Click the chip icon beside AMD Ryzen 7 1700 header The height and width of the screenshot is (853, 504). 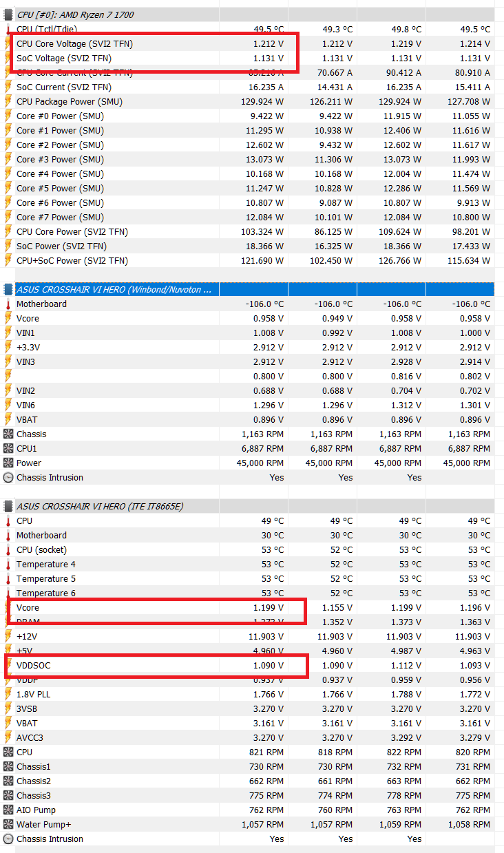coord(8,14)
